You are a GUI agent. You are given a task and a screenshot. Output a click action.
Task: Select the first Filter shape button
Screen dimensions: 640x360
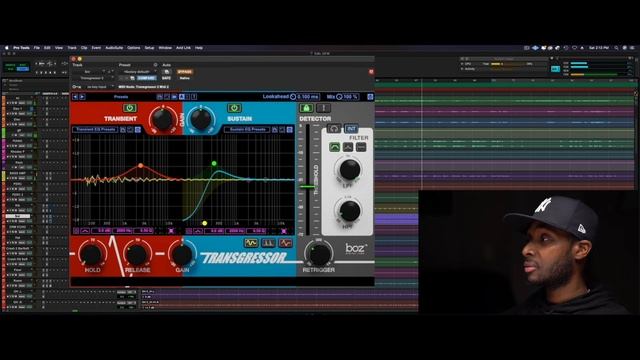coord(334,147)
